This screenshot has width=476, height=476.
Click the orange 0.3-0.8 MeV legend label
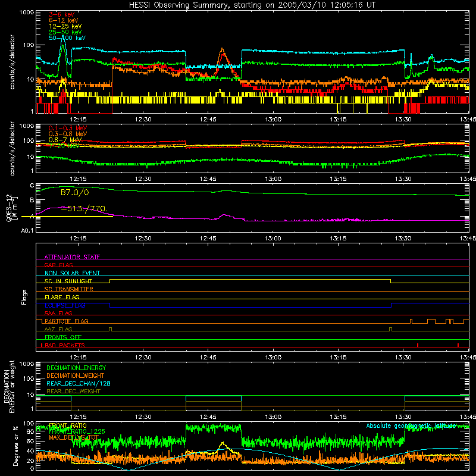tap(68, 134)
